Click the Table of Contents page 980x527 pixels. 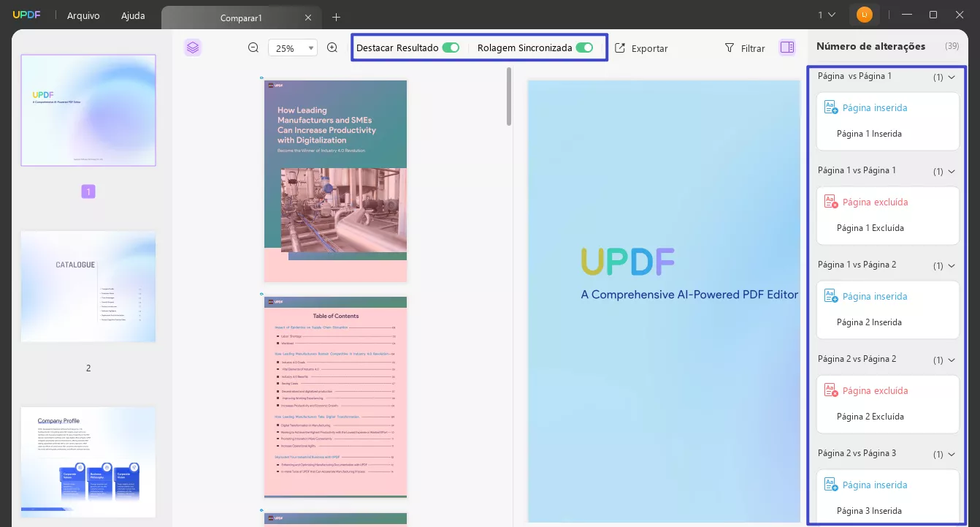(335, 397)
